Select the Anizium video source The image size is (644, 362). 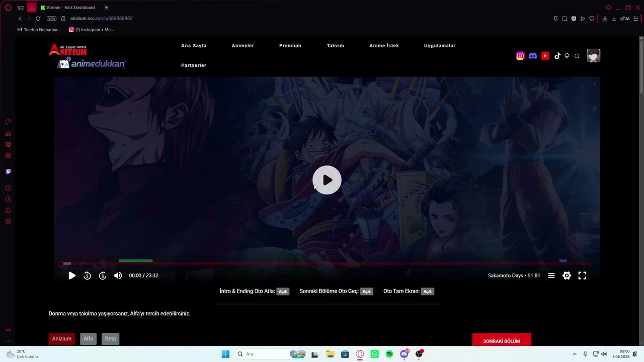[62, 339]
